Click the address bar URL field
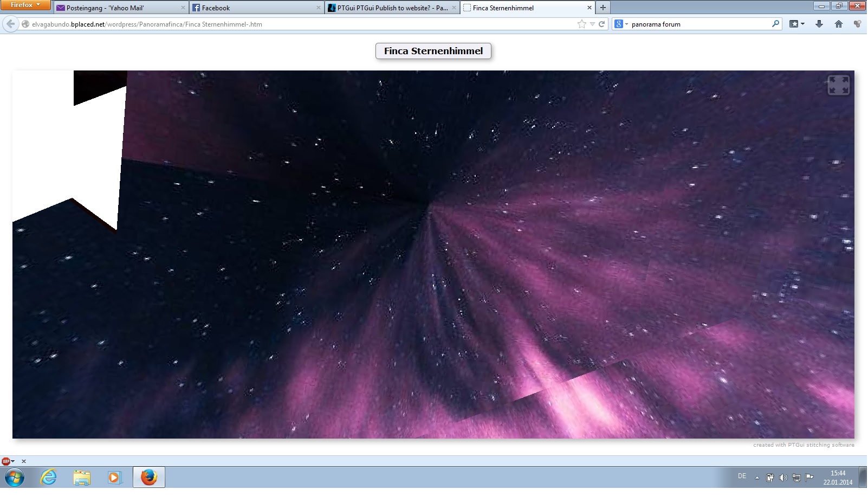The height and width of the screenshot is (502, 868). [x=298, y=24]
